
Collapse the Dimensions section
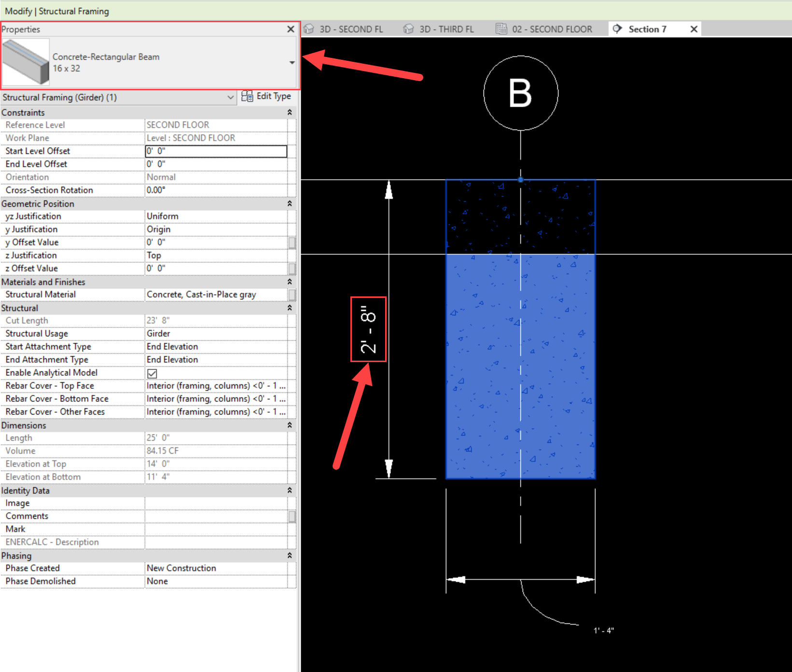(290, 425)
